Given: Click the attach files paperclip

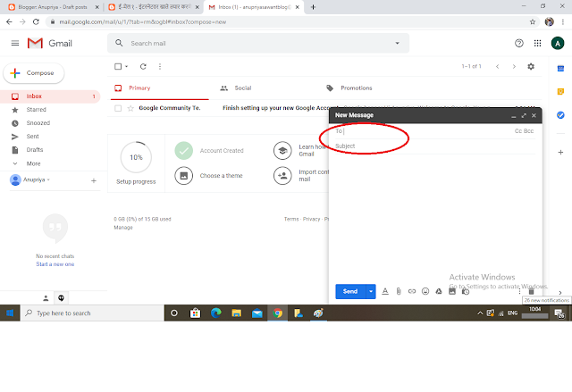Looking at the screenshot, I should click(399, 291).
